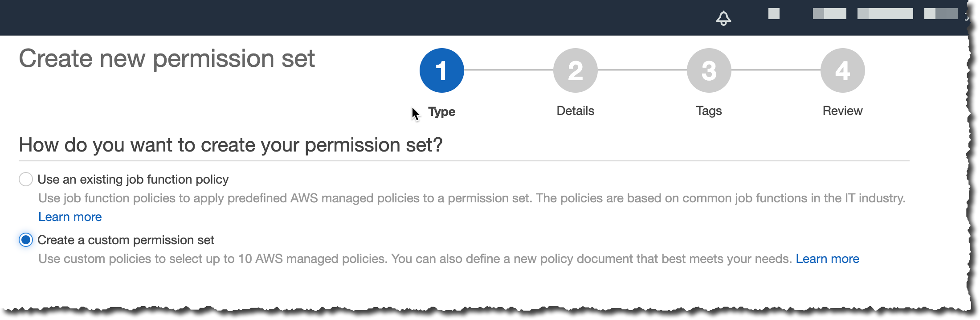Click the gray step 4 circle

point(842,70)
